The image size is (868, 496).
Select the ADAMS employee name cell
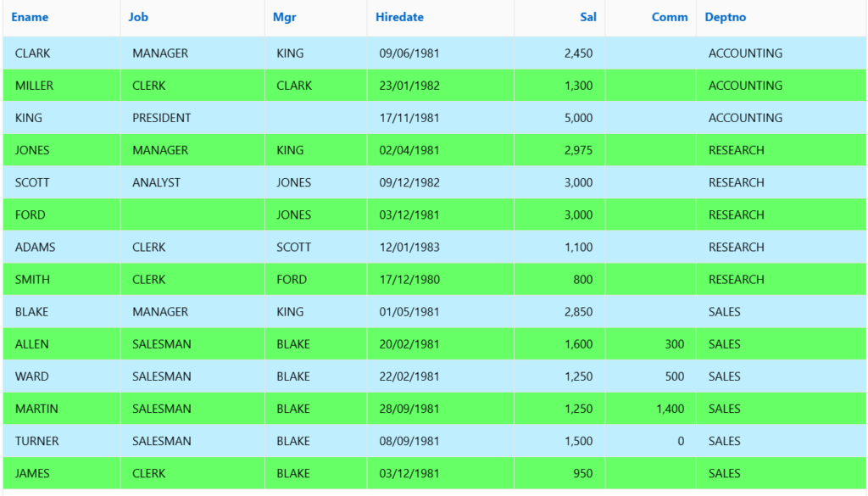pos(61,248)
